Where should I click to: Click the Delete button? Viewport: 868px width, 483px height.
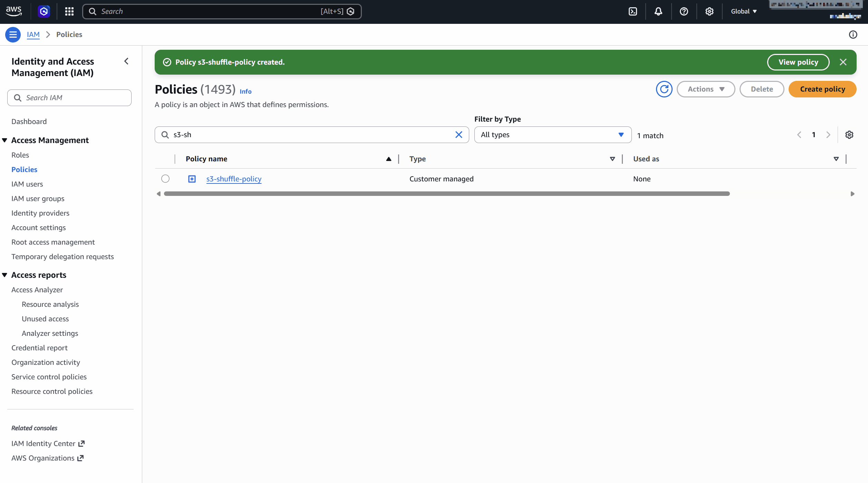pyautogui.click(x=762, y=89)
